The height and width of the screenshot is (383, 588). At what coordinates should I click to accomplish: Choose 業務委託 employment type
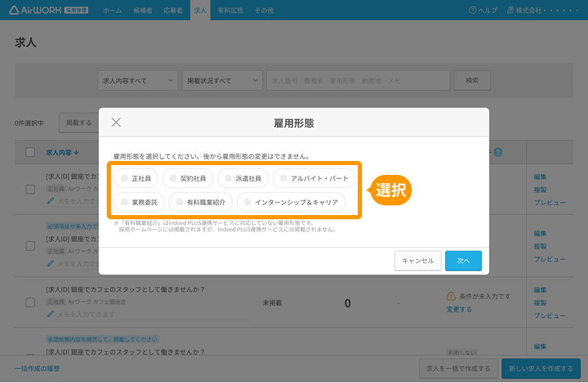tap(139, 203)
